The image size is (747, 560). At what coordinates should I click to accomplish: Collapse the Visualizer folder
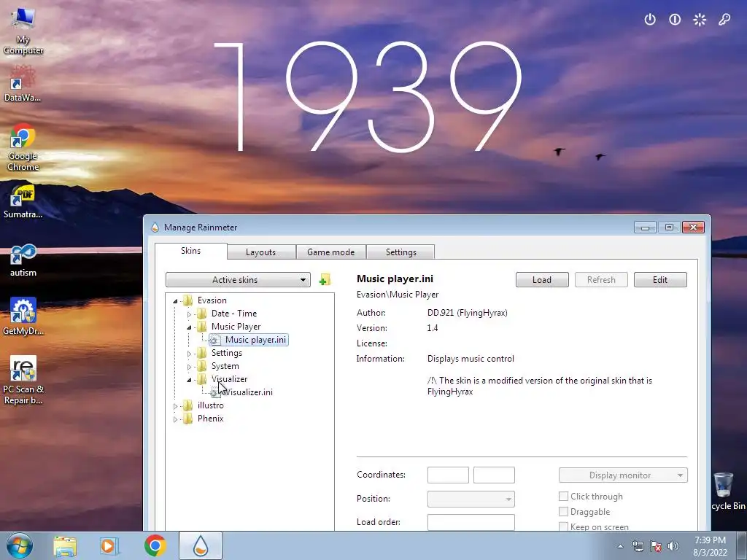tap(189, 379)
